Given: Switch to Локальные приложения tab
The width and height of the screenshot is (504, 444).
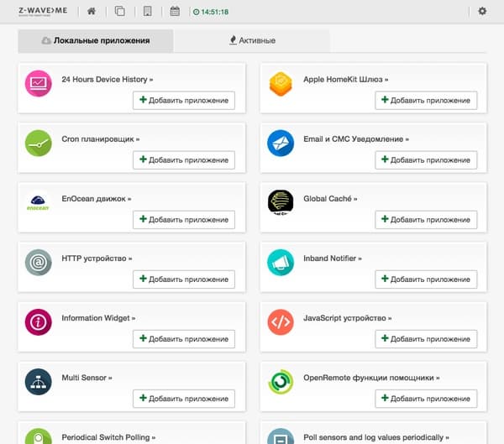Looking at the screenshot, I should coord(96,40).
